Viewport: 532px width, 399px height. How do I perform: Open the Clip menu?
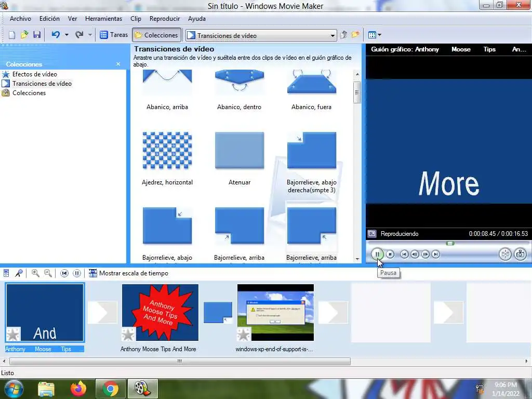[x=136, y=19]
